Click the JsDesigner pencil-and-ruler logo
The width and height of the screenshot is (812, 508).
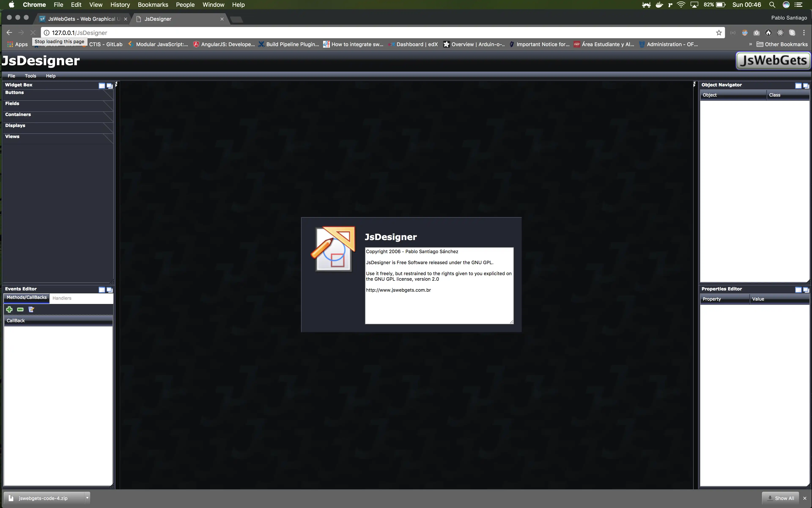(x=333, y=249)
